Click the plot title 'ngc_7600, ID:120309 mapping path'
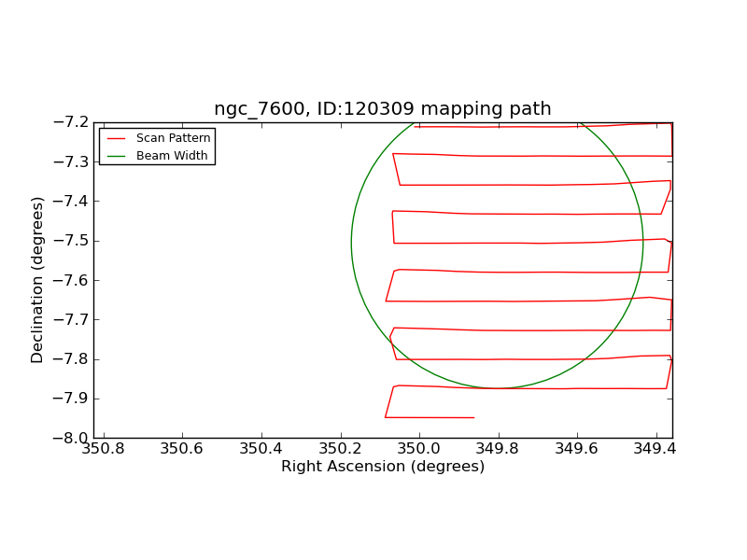Screen dimensions: 747x560 383,109
